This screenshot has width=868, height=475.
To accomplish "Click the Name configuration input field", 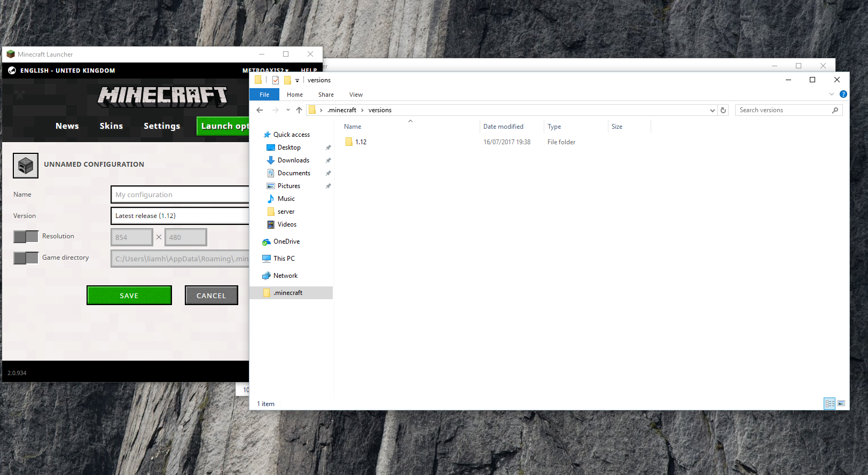I will point(179,195).
